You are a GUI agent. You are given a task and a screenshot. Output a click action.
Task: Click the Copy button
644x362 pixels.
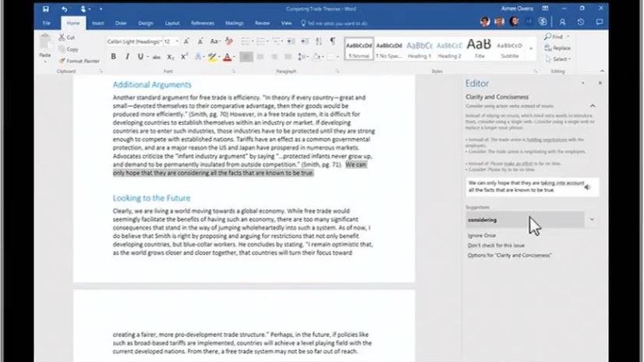tap(68, 49)
